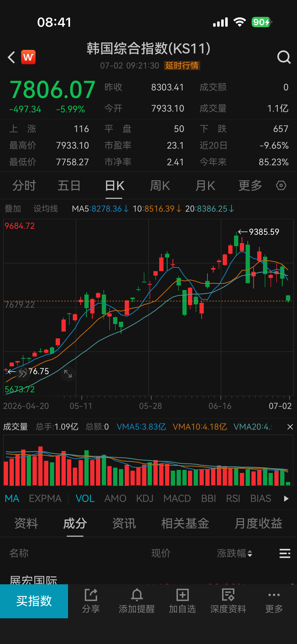Image resolution: width=297 pixels, height=644 pixels.
Task: Tap the 分享 share icon
Action: pos(91,601)
